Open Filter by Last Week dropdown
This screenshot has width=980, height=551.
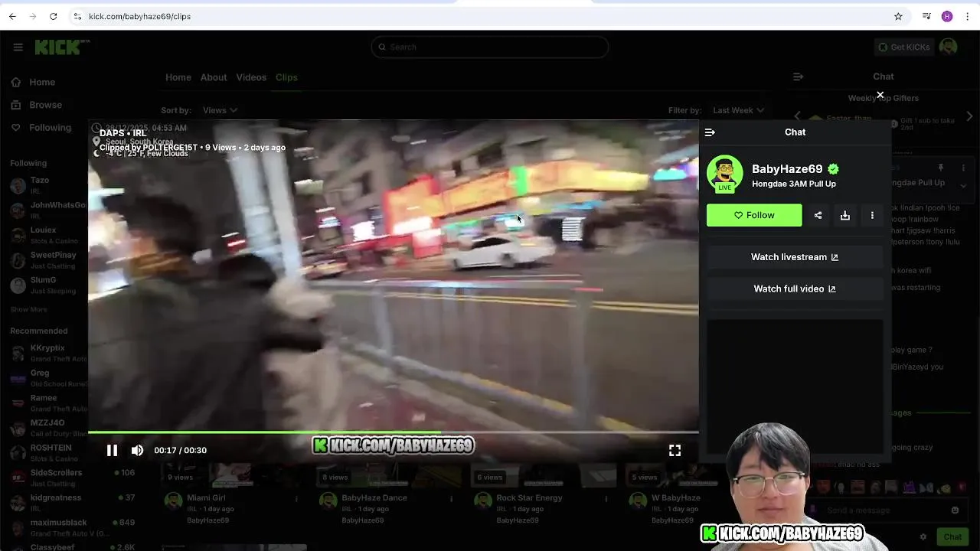(738, 110)
